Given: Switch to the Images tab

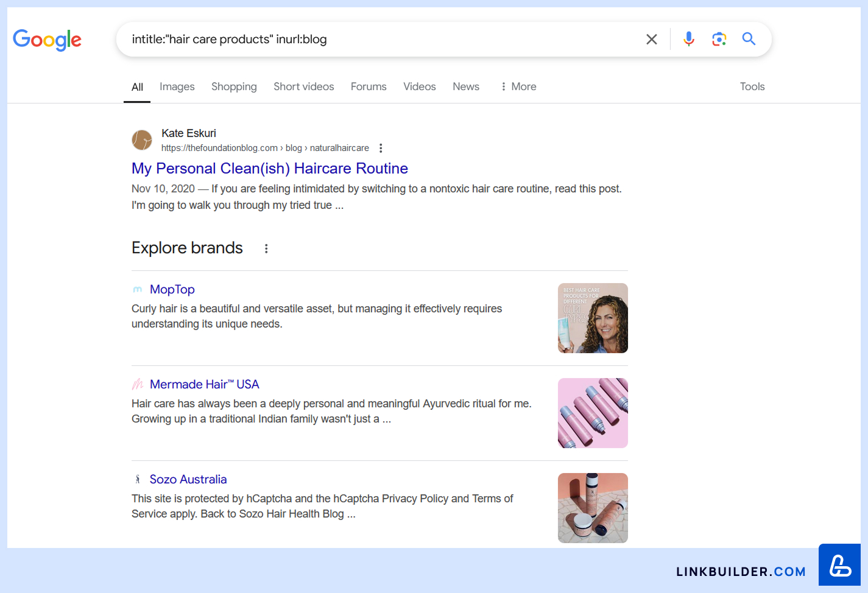Looking at the screenshot, I should (177, 86).
